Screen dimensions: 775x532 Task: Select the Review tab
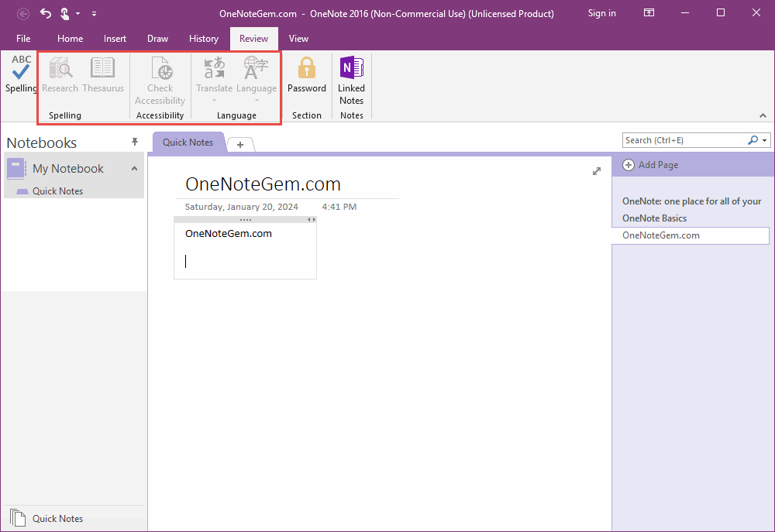(x=253, y=39)
